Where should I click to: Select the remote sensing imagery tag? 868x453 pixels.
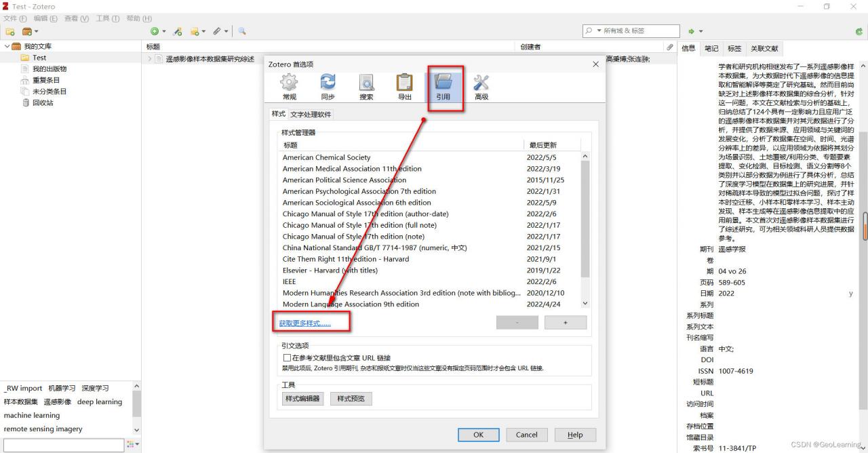43,429
